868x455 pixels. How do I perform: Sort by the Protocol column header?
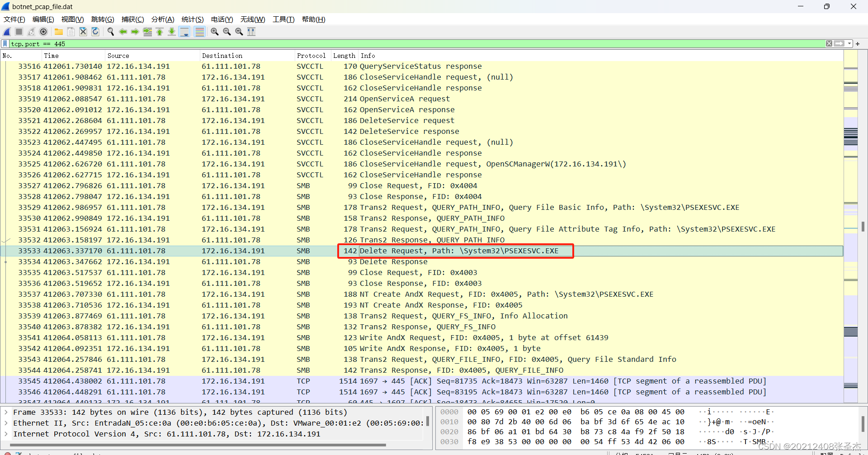pyautogui.click(x=312, y=56)
